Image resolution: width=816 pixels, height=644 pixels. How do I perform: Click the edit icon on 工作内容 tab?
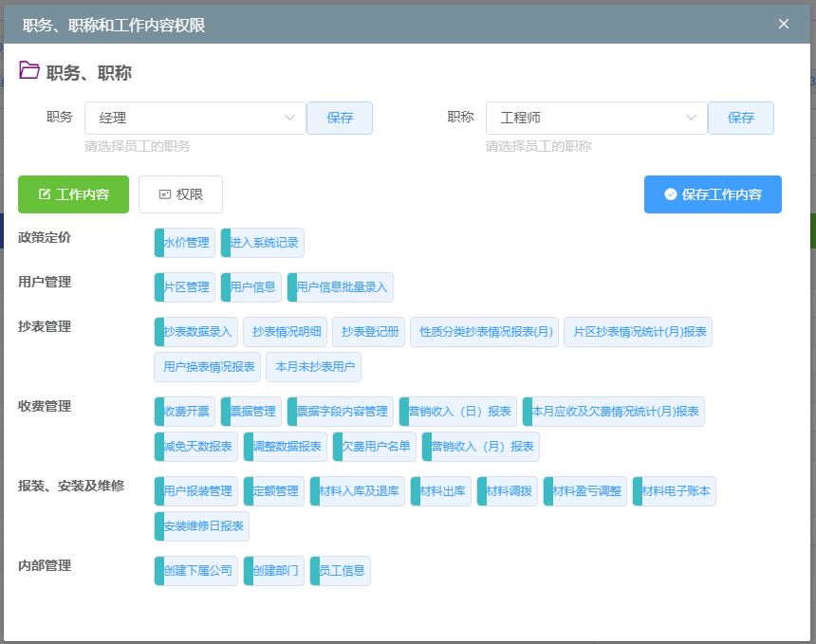[44, 194]
